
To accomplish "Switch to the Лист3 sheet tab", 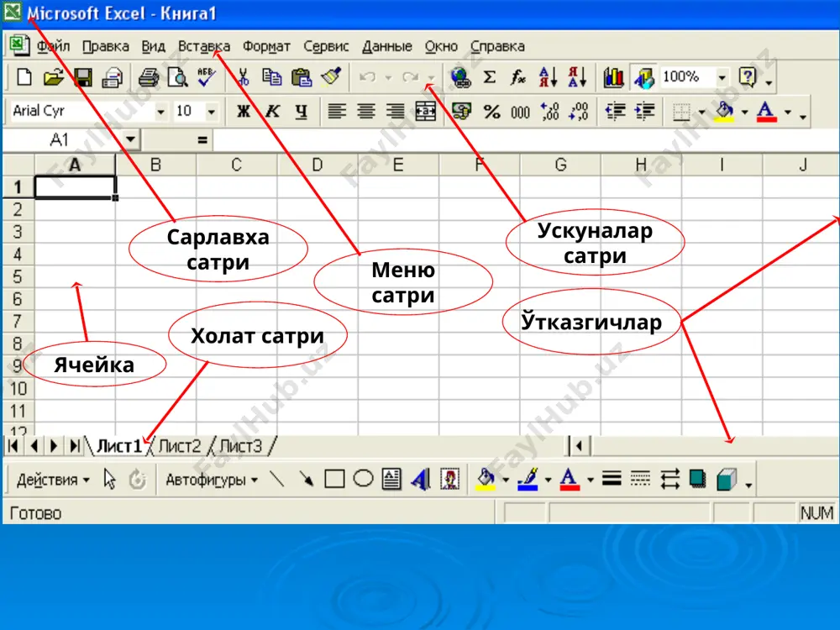I will point(241,446).
